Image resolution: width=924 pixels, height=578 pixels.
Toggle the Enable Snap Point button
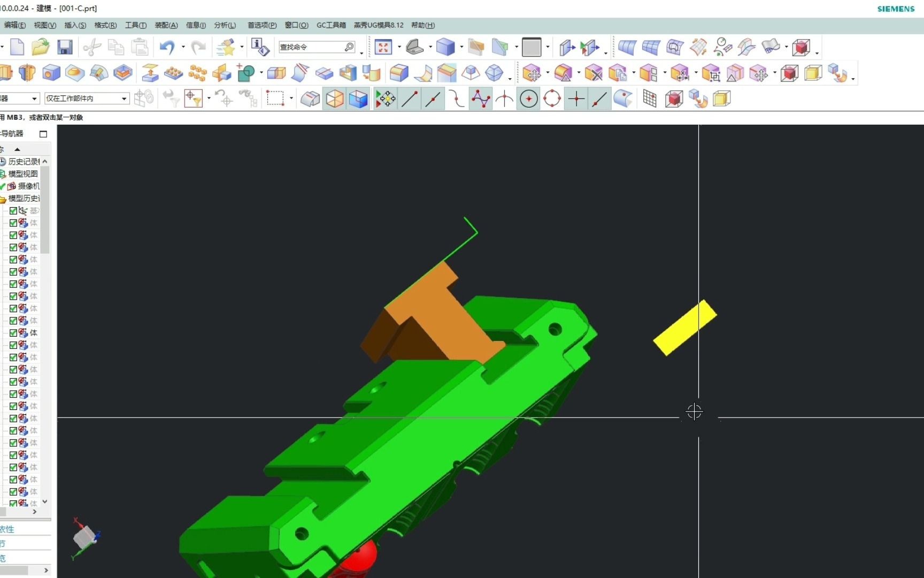tap(386, 98)
